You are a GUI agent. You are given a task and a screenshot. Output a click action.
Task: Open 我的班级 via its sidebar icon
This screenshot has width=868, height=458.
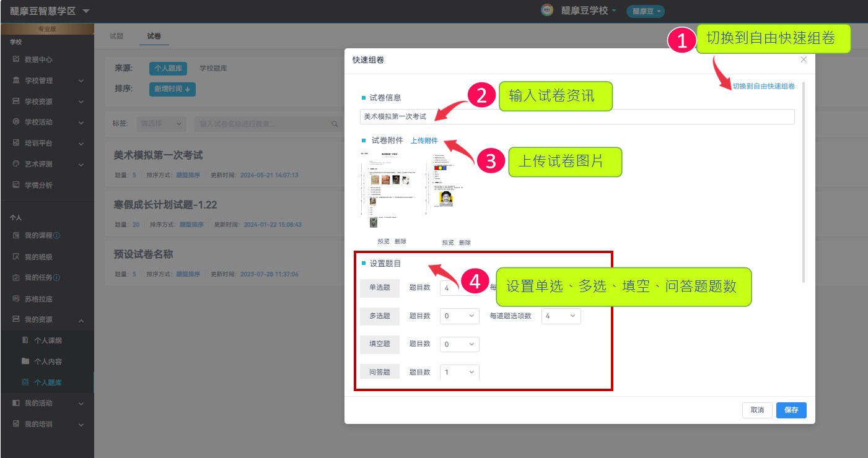tap(16, 257)
